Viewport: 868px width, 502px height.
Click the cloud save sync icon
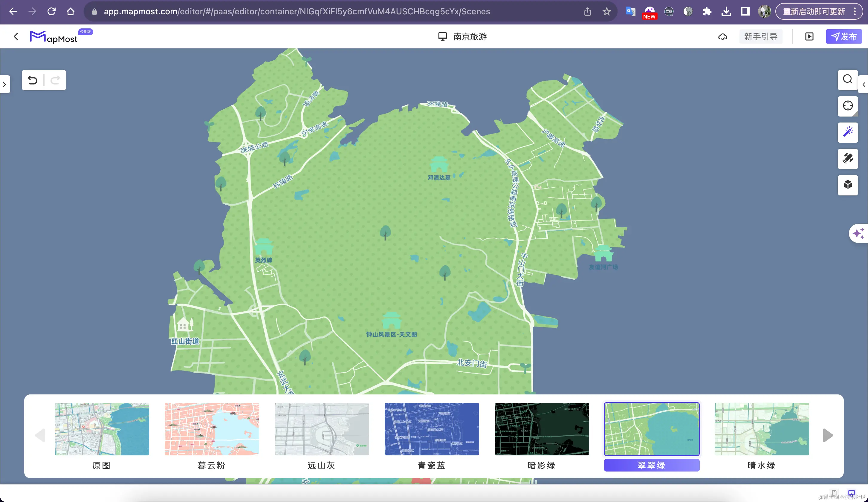click(x=723, y=36)
